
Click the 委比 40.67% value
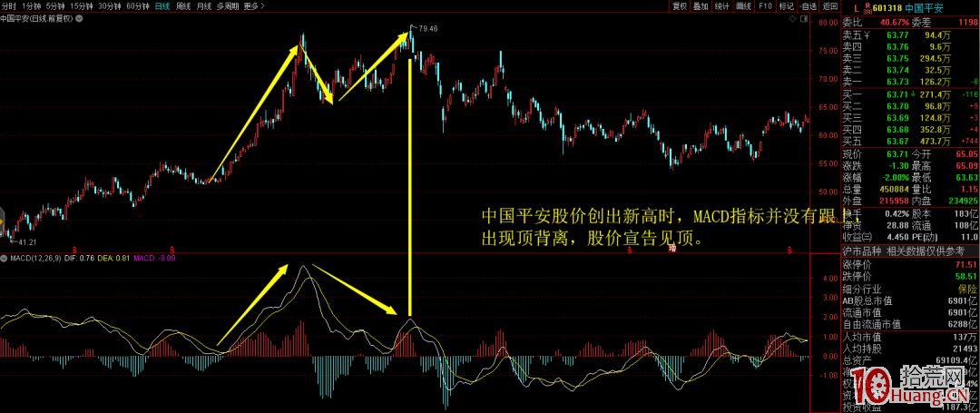895,23
